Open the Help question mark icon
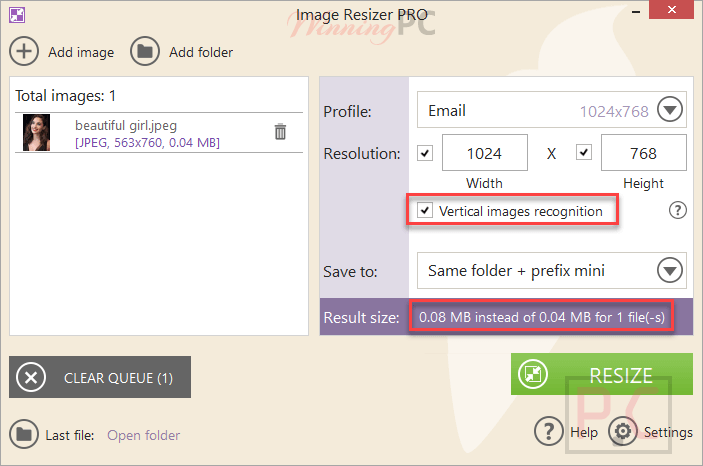Screen dimensions: 703x466 548,431
